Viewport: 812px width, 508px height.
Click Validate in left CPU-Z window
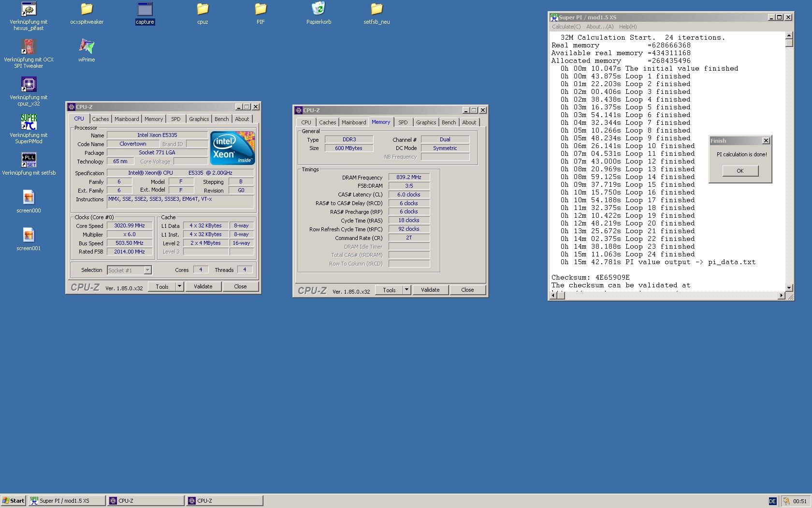203,286
